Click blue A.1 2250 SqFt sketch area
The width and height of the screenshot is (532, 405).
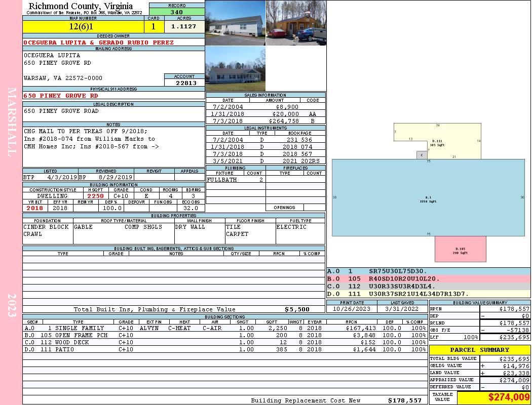pyautogui.click(x=428, y=197)
